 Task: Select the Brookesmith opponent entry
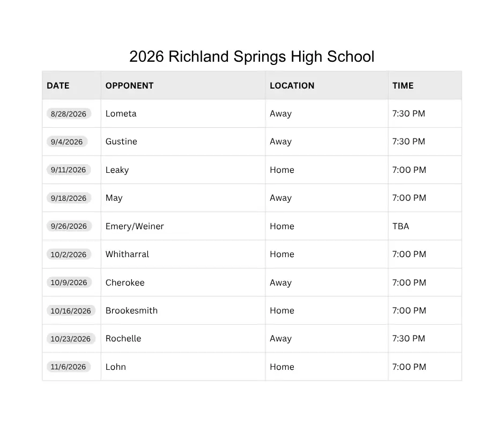point(131,311)
